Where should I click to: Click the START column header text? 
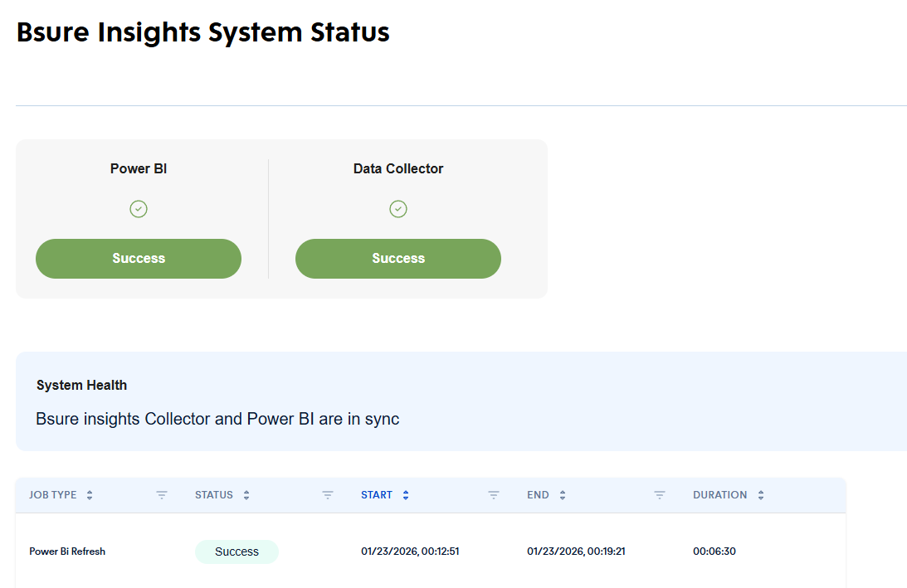[x=376, y=495]
